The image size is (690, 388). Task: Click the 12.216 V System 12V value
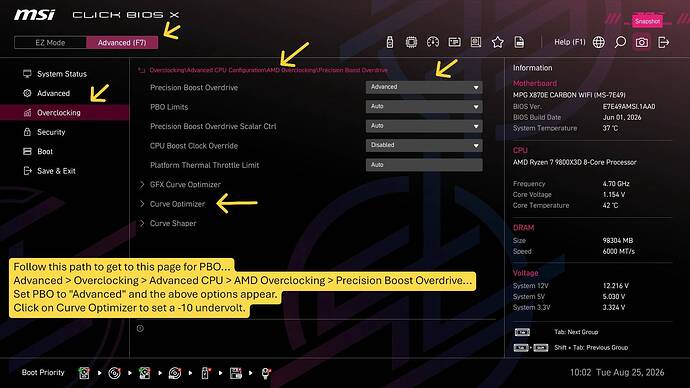pos(616,286)
